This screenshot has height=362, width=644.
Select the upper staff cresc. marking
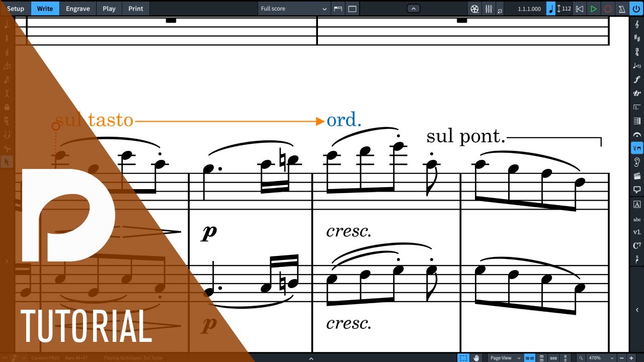pos(349,231)
